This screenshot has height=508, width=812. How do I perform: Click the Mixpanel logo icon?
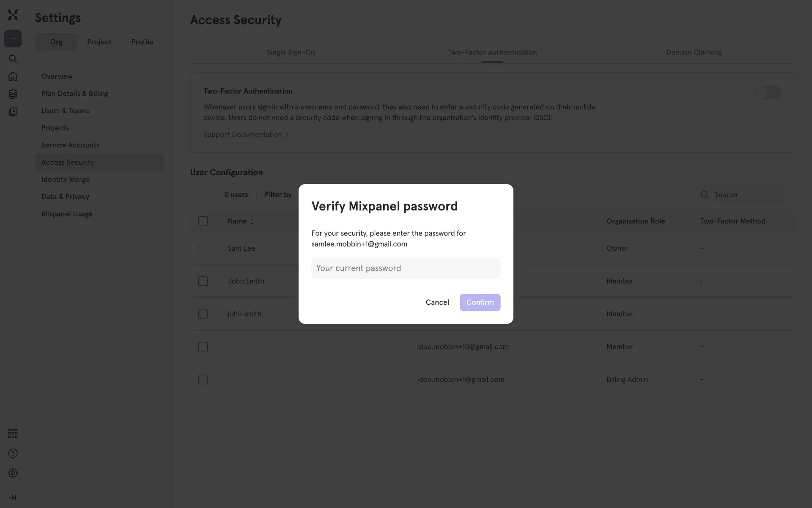tap(13, 15)
